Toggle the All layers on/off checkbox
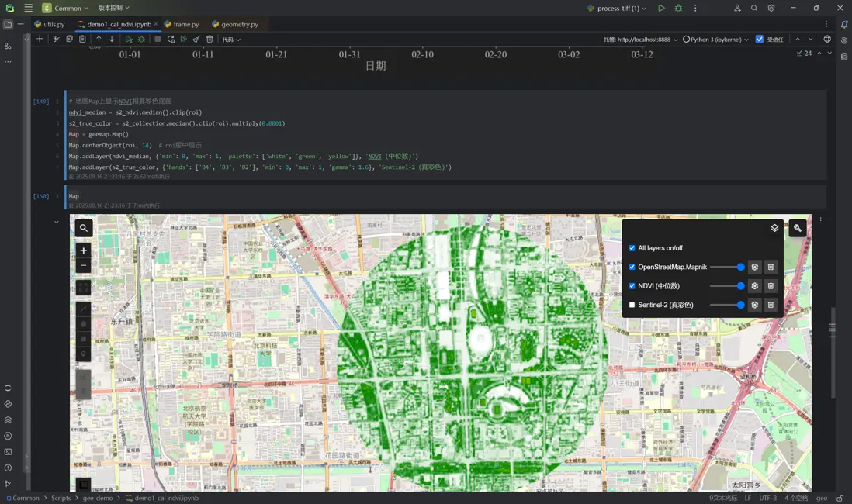This screenshot has width=852, height=504. [632, 248]
